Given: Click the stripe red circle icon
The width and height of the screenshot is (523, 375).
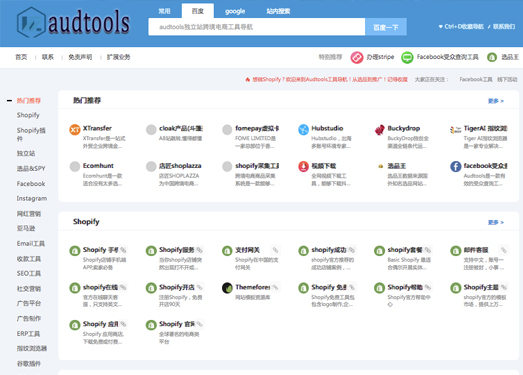Looking at the screenshot, I should point(357,57).
